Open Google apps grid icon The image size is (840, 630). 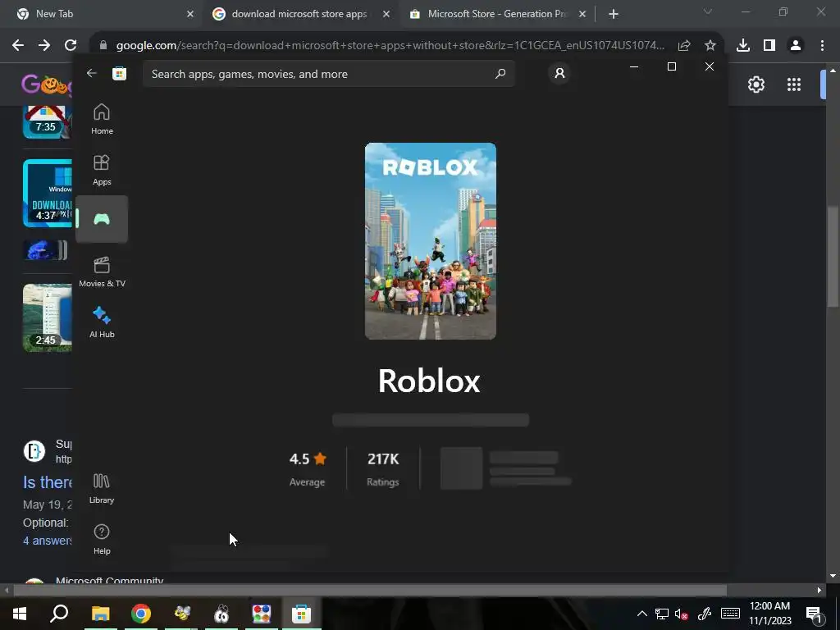tap(794, 84)
